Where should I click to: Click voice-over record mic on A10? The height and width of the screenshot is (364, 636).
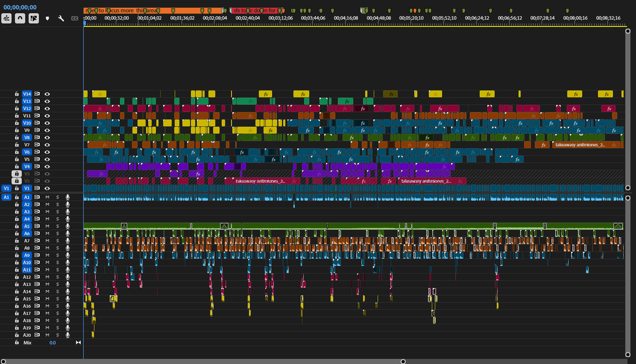pos(68,262)
